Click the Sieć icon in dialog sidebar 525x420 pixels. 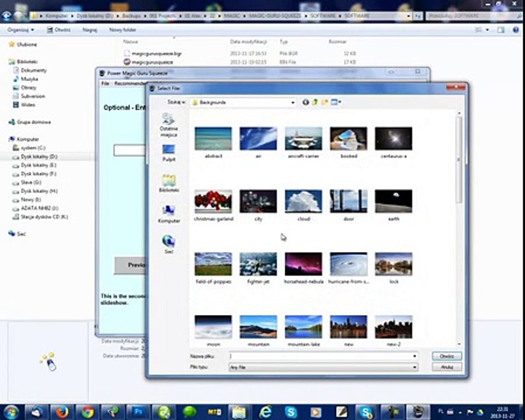(169, 244)
